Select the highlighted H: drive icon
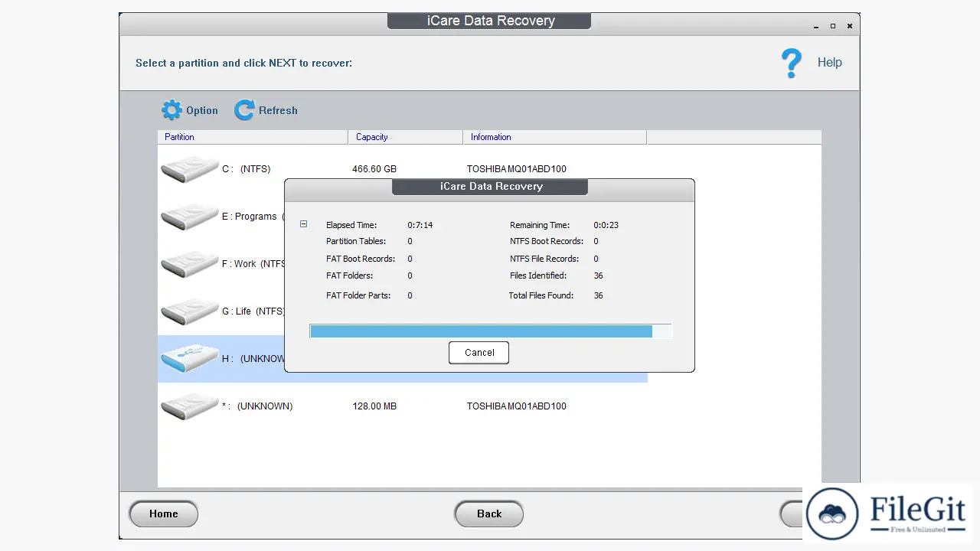 (189, 358)
